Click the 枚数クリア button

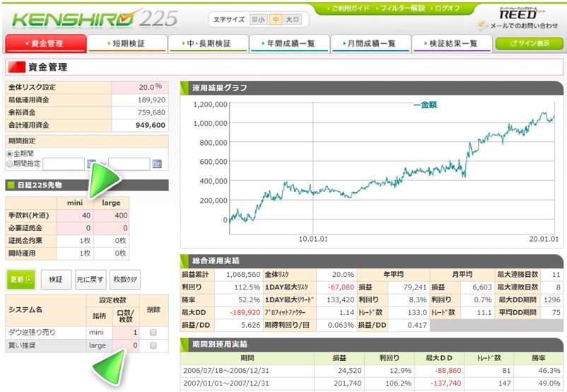click(125, 280)
